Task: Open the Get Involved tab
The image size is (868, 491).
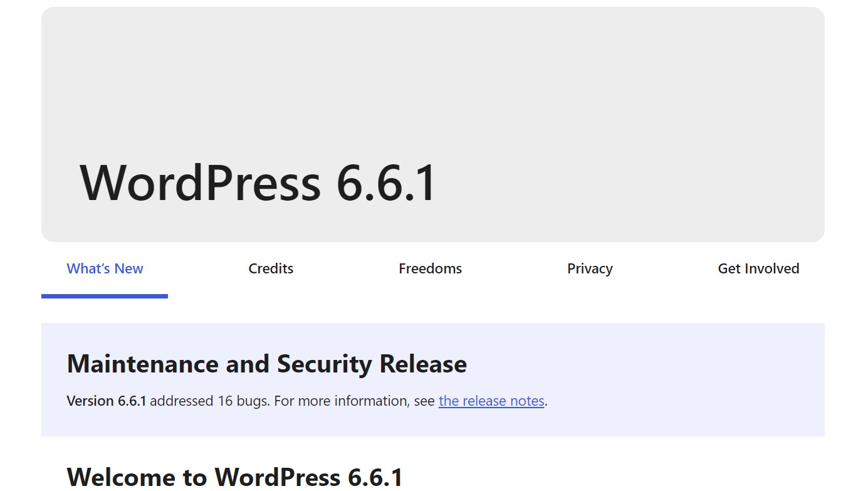Action: (x=758, y=268)
